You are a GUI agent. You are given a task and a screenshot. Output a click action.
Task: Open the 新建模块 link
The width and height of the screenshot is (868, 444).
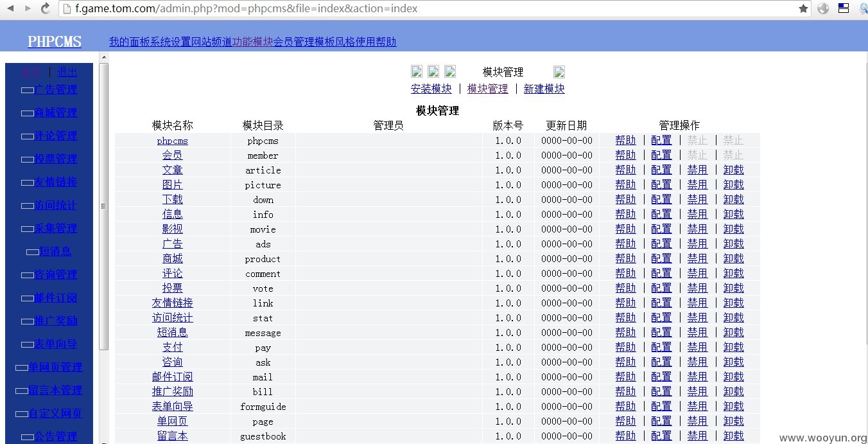pyautogui.click(x=544, y=89)
